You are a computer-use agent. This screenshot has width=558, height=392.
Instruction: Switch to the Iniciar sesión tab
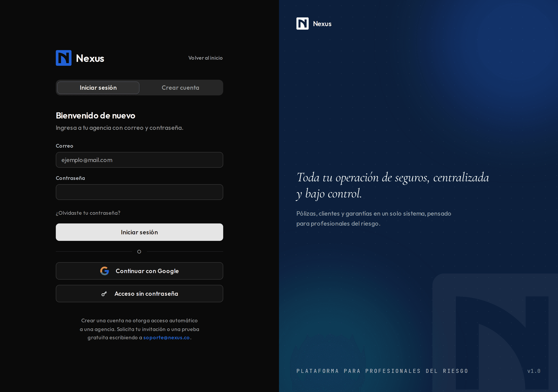point(98,88)
